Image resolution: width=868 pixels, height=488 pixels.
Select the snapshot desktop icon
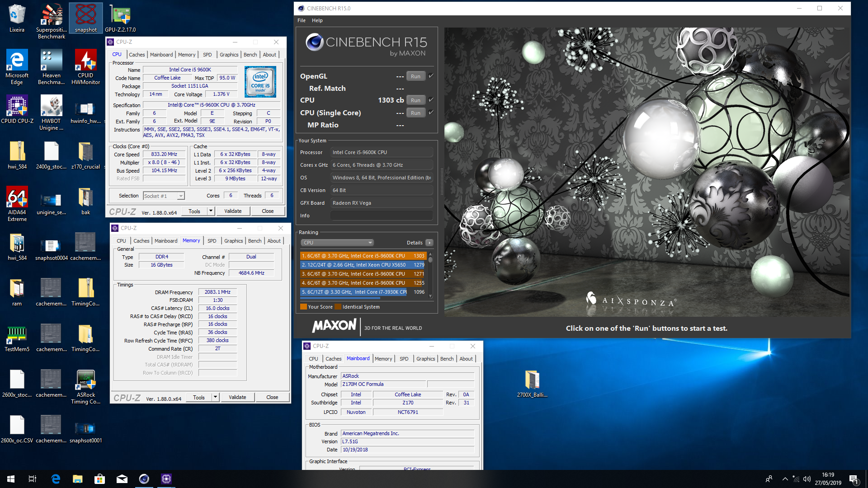(85, 18)
